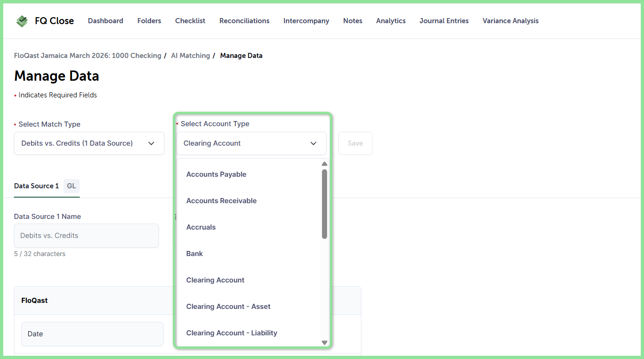Image resolution: width=644 pixels, height=359 pixels.
Task: Click the dropdown list scroll-down arrow
Action: (324, 343)
